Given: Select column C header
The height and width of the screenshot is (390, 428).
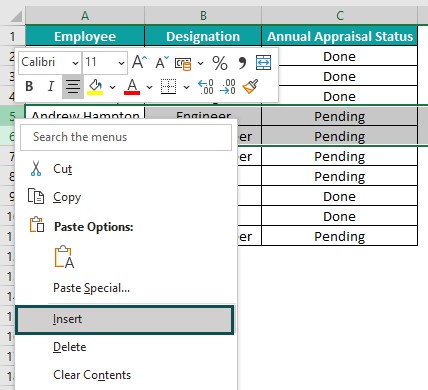Looking at the screenshot, I should coord(340,15).
